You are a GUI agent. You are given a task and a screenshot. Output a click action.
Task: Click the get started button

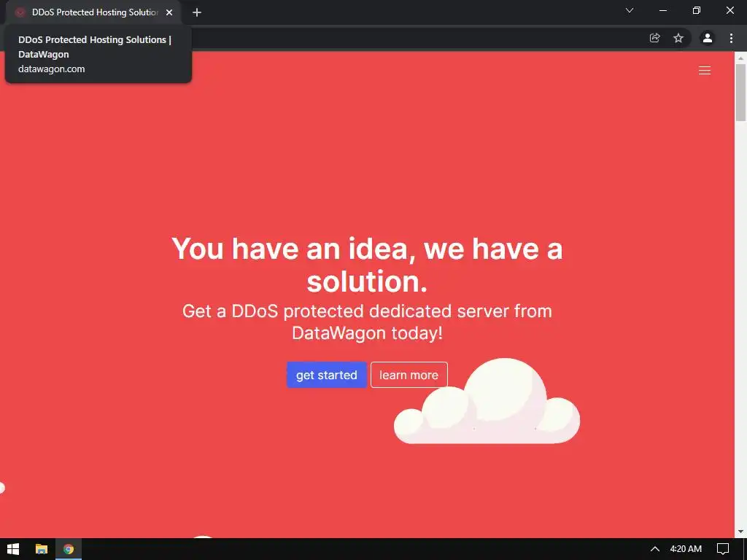click(x=326, y=375)
